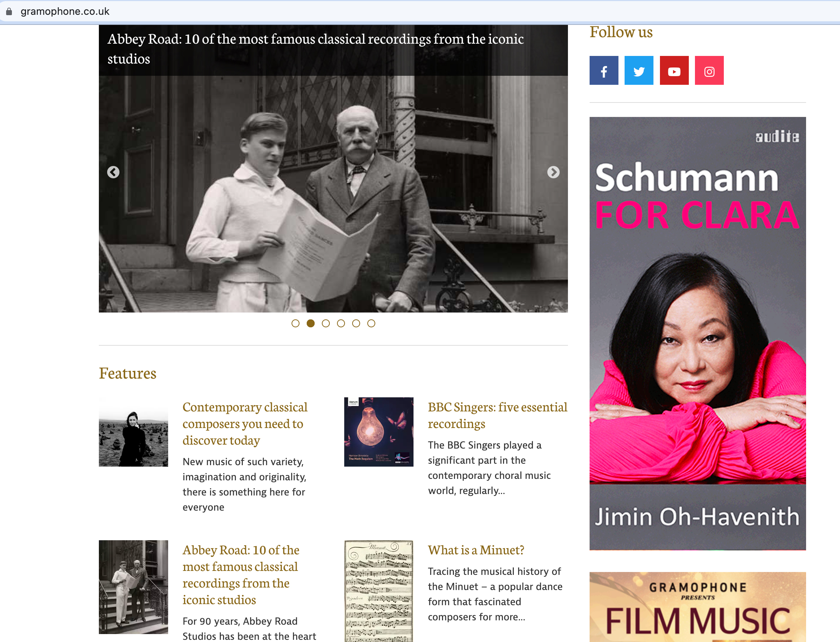840x642 pixels.
Task: Advance carousel with right arrow icon
Action: pyautogui.click(x=553, y=172)
